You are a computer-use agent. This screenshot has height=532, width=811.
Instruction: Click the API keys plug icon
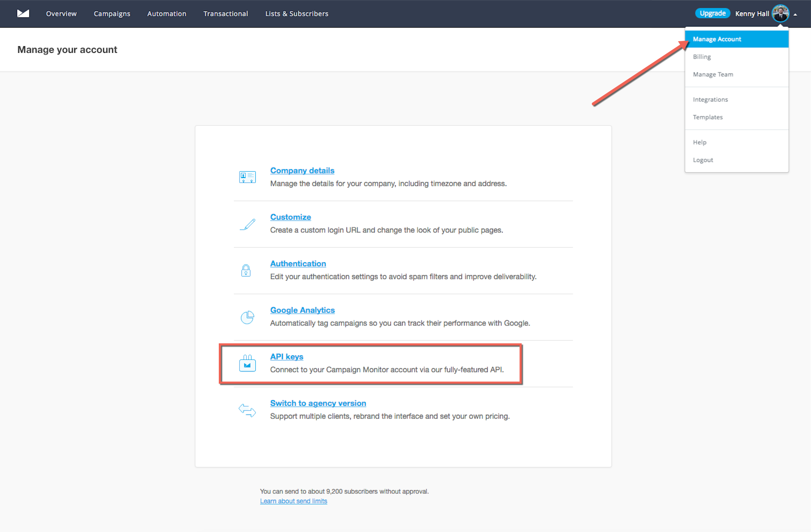click(x=247, y=363)
